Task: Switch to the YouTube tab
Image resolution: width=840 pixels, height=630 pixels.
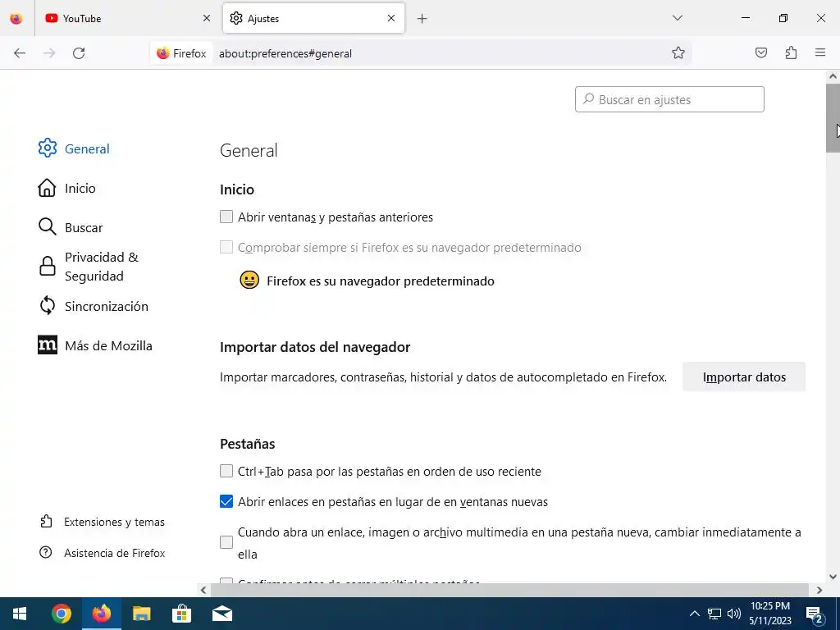Action: [x=126, y=18]
